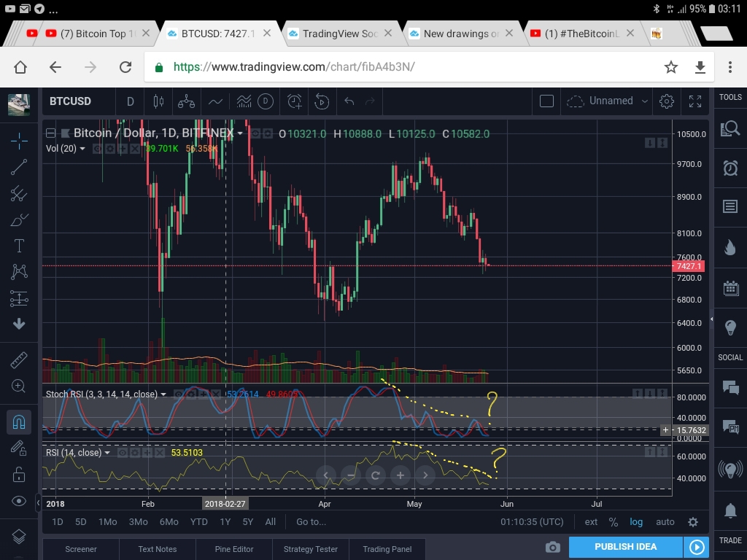Viewport: 747px width, 560px height.
Task: Open the economic calendar panel
Action: tap(730, 288)
